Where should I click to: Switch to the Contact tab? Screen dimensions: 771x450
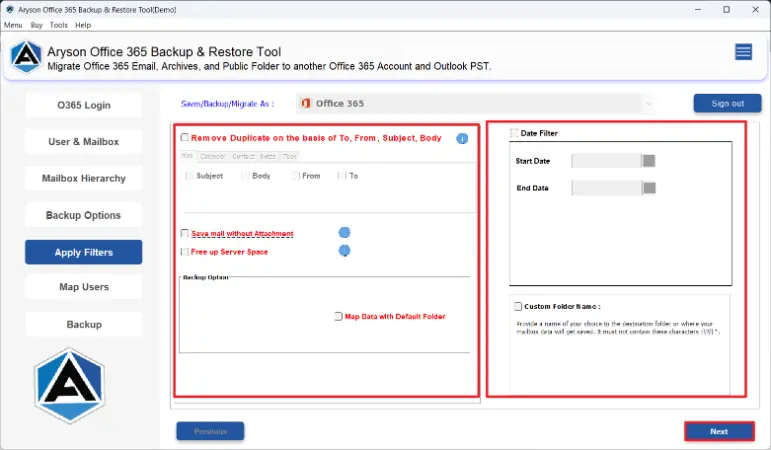(x=243, y=156)
